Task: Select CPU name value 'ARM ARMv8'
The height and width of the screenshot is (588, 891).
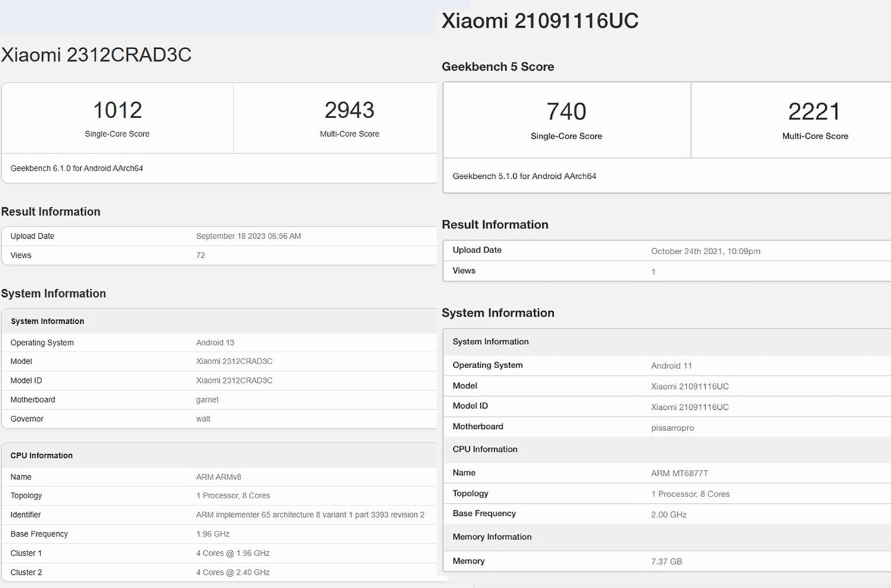Action: [219, 477]
